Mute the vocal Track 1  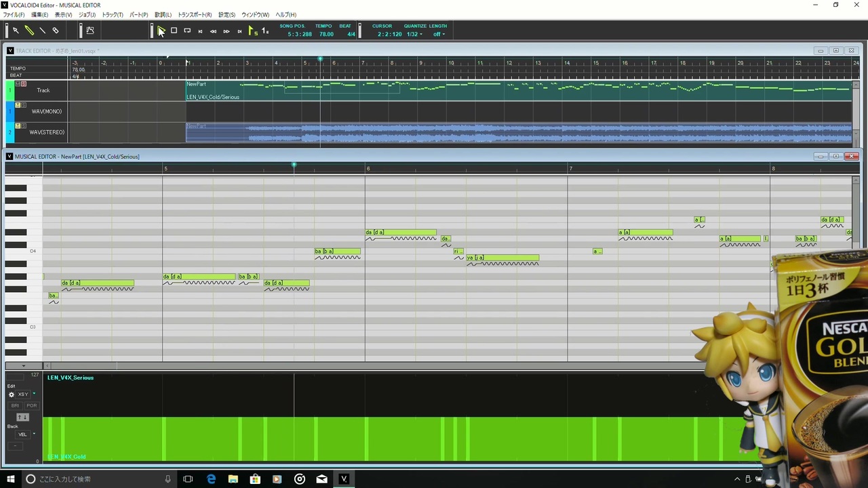click(19, 84)
